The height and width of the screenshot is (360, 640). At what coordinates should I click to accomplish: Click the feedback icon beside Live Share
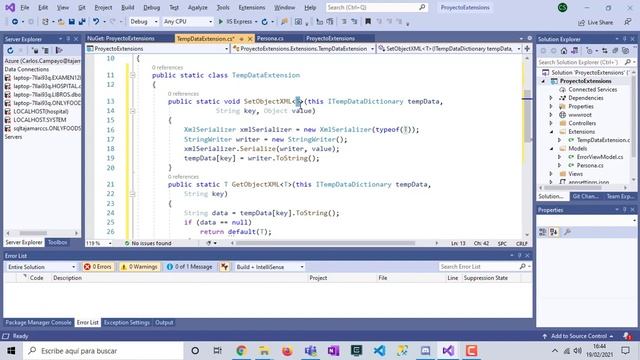coord(628,22)
